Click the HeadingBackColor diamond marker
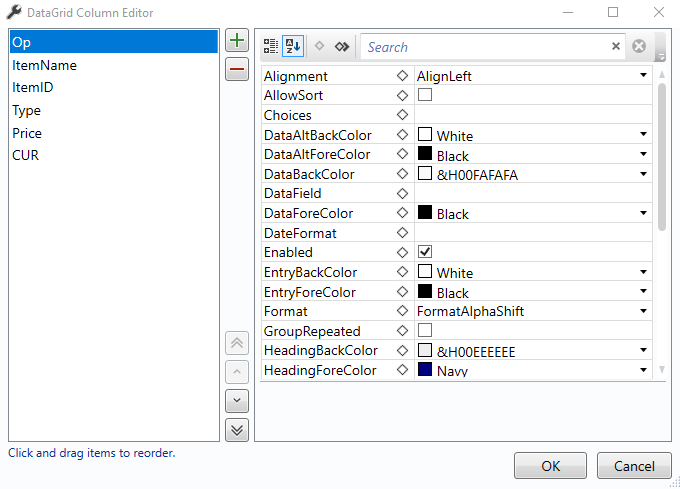The width and height of the screenshot is (680, 489). coord(402,350)
